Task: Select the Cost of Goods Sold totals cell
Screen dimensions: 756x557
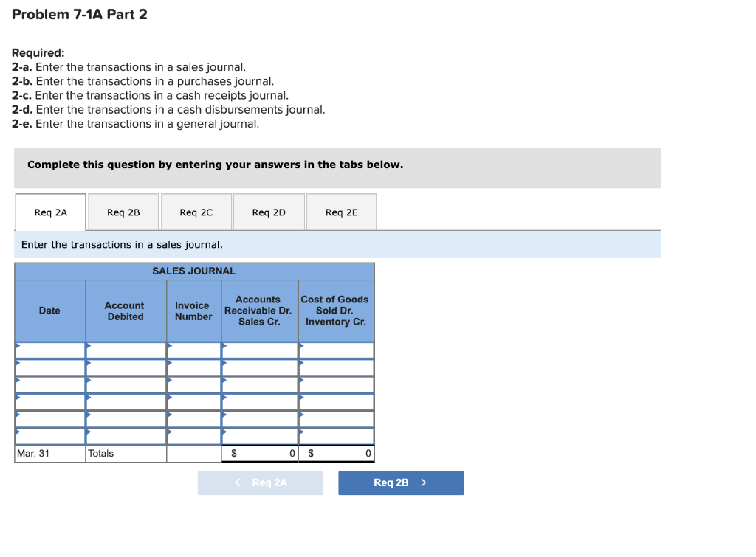Action: click(336, 453)
